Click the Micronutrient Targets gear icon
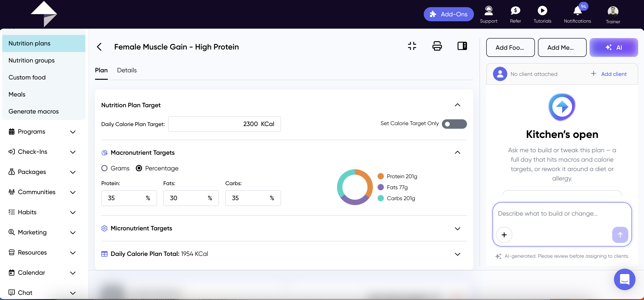 104,228
